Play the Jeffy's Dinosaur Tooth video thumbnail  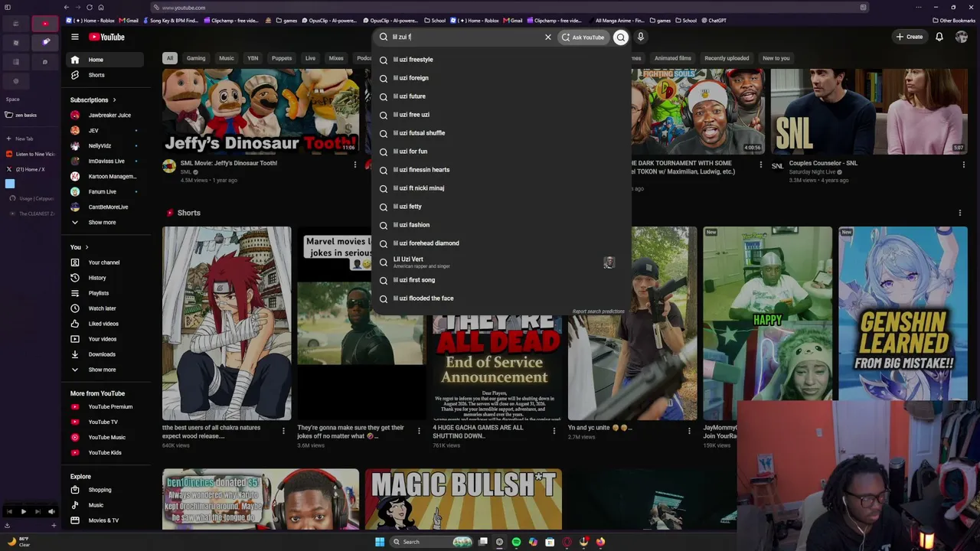260,112
